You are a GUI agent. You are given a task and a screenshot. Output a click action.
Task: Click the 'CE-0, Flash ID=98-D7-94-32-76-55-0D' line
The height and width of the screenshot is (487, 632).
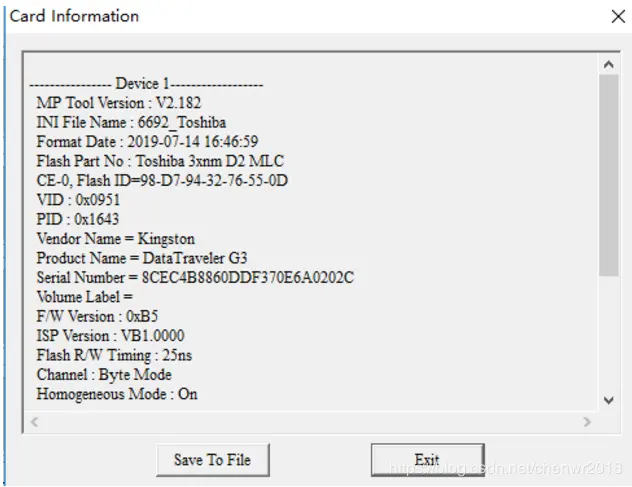[x=162, y=181]
